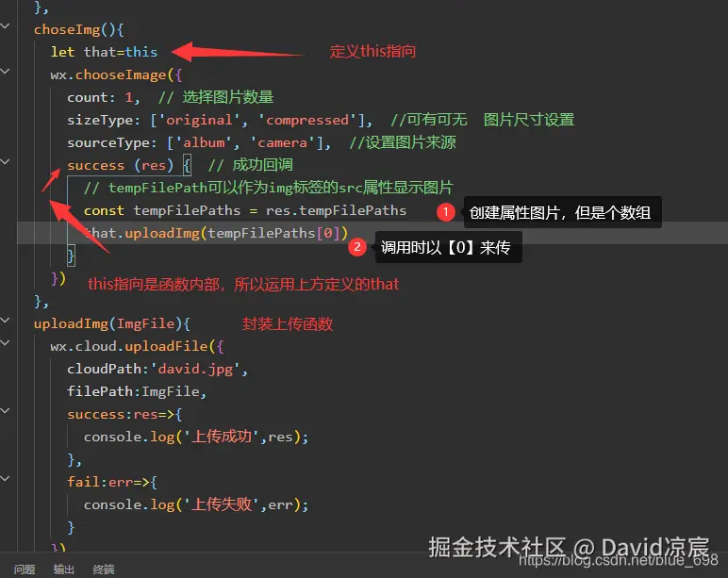The image size is (728, 578).
Task: Click the 'camera' string value
Action: tap(282, 142)
